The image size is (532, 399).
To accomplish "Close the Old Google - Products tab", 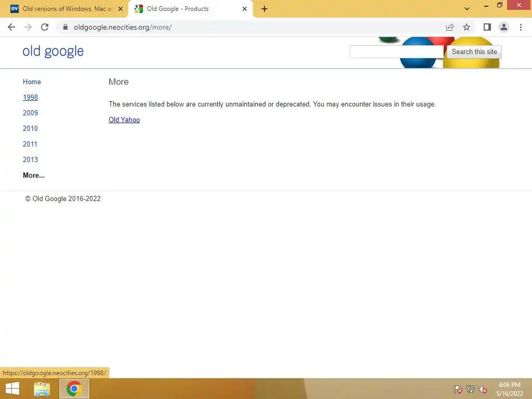I will tap(245, 9).
